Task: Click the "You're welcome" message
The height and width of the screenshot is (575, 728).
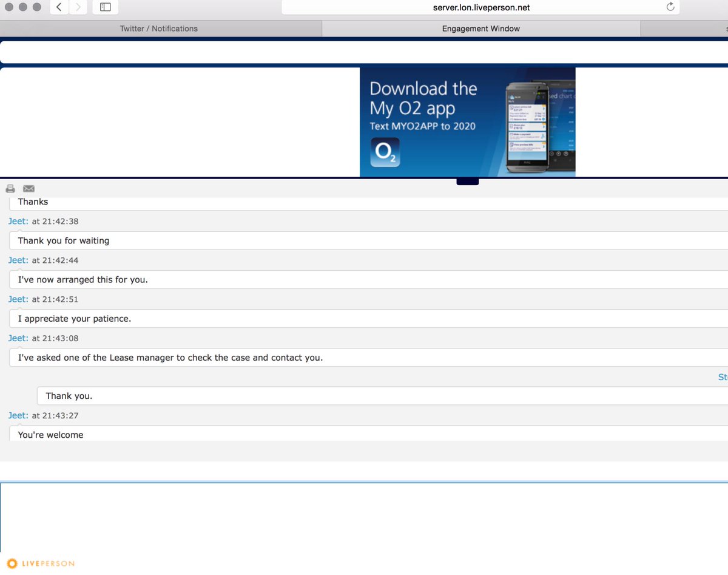Action: [x=50, y=435]
